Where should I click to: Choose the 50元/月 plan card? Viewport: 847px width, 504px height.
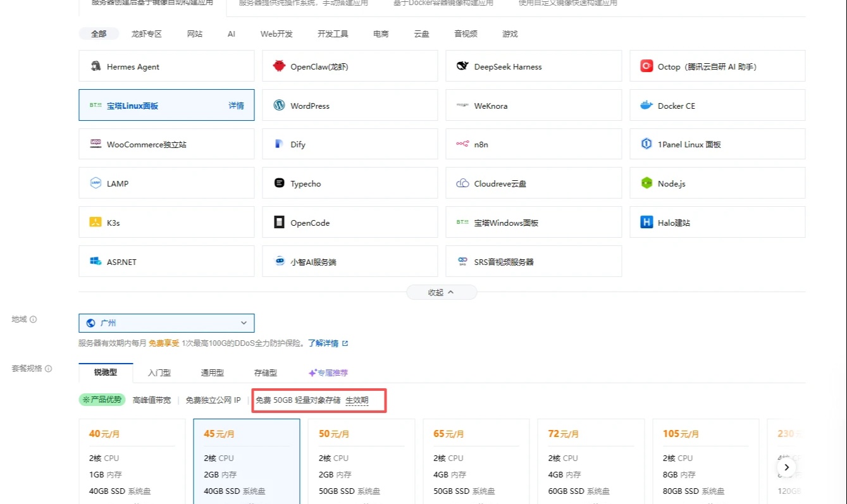(x=362, y=461)
